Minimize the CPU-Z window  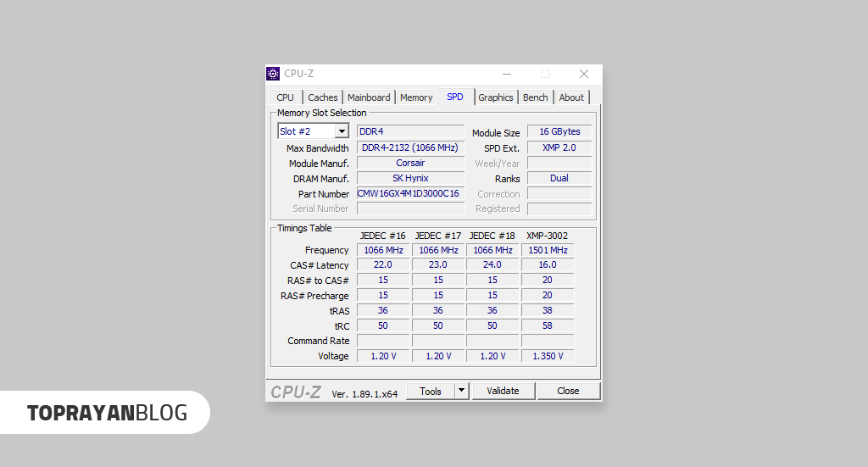[506, 74]
